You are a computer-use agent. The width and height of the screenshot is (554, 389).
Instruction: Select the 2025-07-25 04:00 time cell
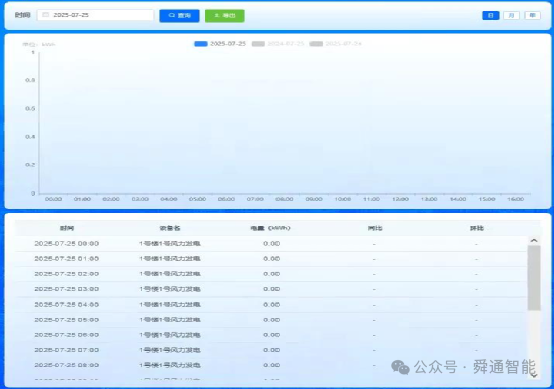pyautogui.click(x=66, y=304)
